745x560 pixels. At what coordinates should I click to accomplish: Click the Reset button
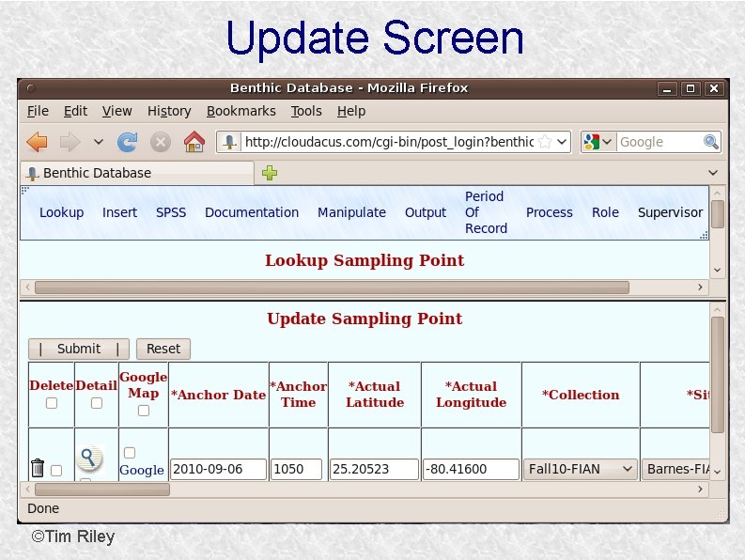tap(163, 349)
